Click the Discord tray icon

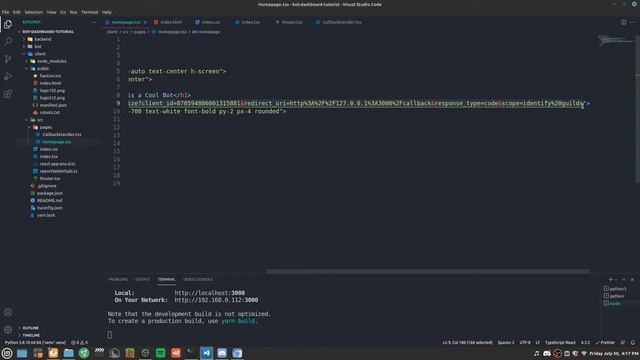547,353
